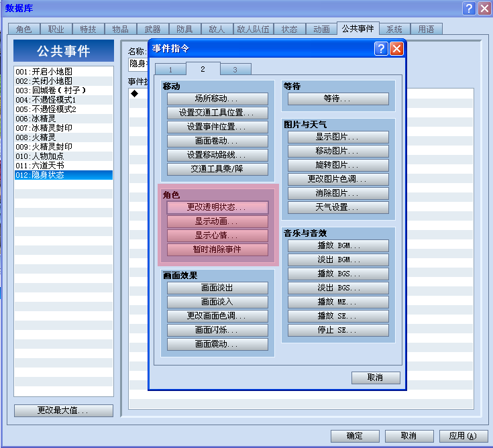Open the 动画 database tab
Screen dimensions: 493x448
point(321,30)
